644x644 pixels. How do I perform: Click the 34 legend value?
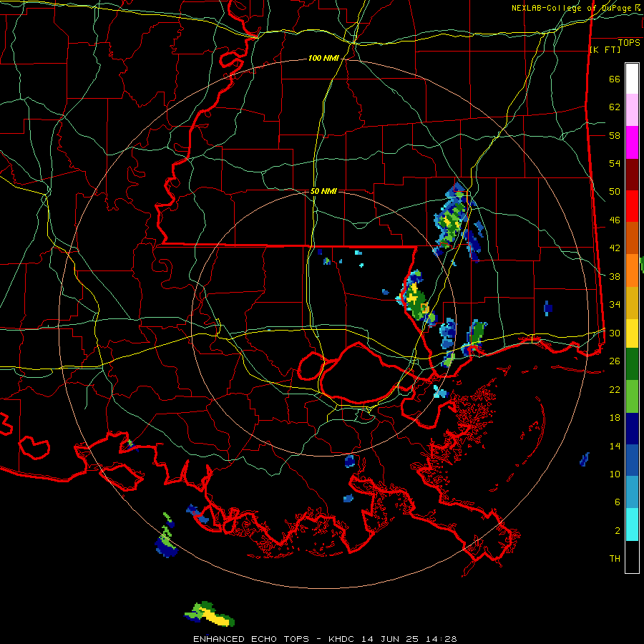(x=615, y=304)
